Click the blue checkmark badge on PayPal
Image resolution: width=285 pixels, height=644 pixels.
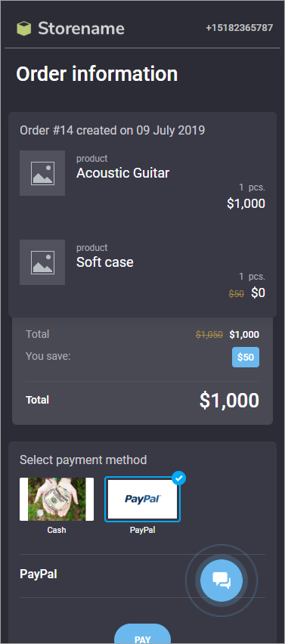pyautogui.click(x=178, y=478)
